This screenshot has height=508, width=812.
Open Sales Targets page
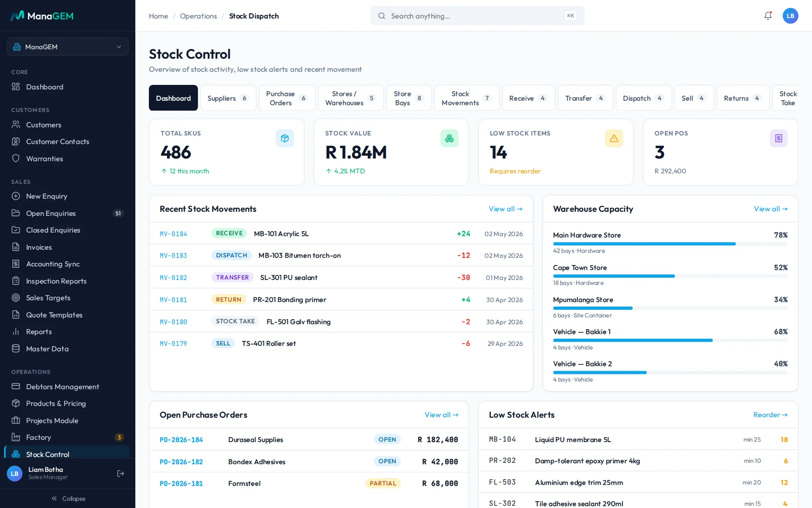[x=68, y=298]
